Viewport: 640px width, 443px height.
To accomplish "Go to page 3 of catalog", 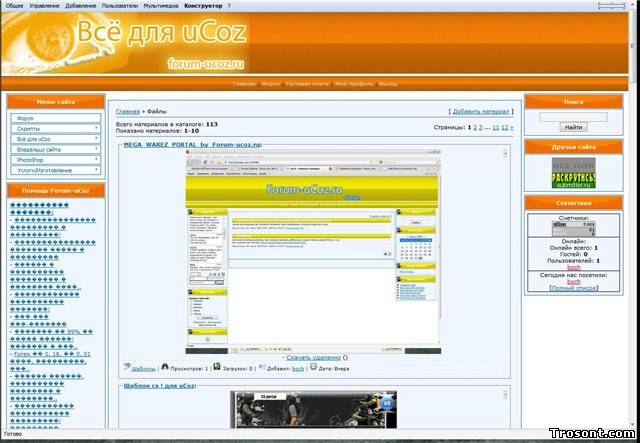I will tap(480, 127).
